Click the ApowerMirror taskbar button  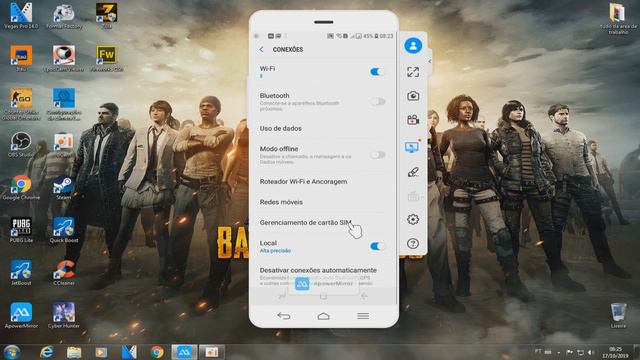[184, 352]
